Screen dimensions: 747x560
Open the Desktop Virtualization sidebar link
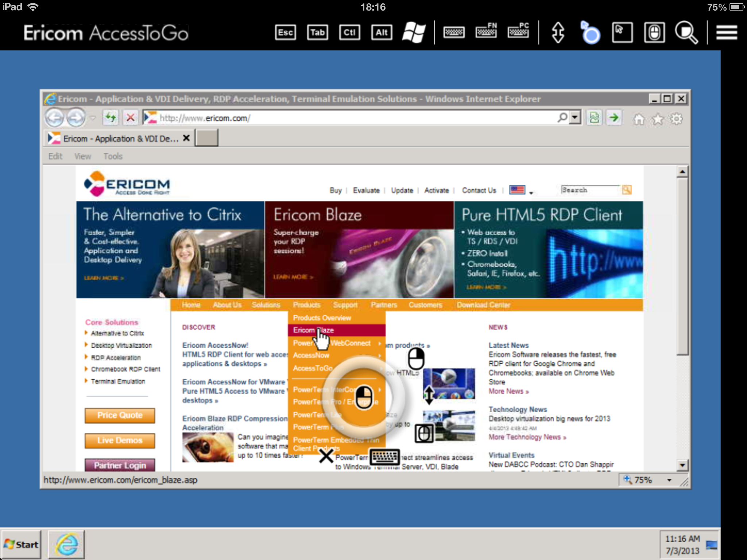[x=121, y=345]
